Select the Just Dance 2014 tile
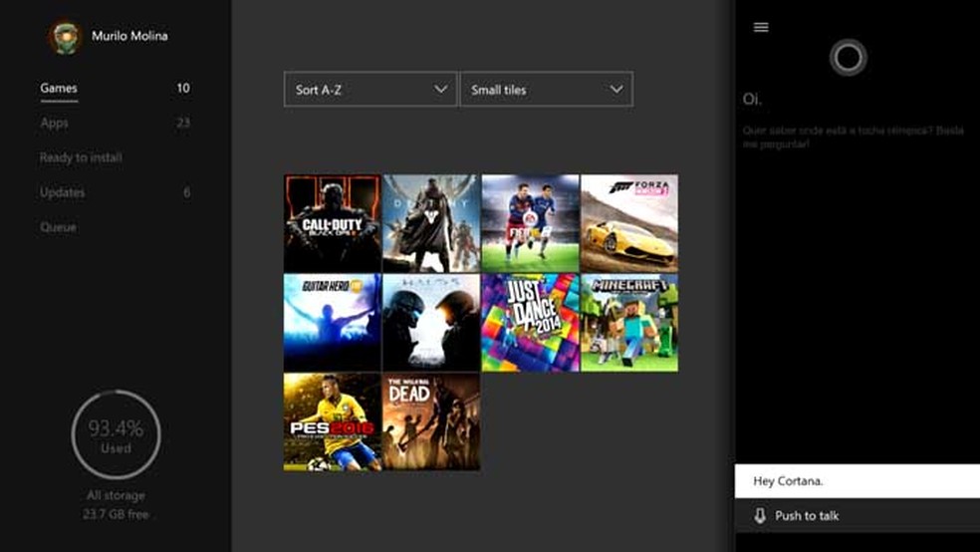980x552 pixels. click(530, 323)
